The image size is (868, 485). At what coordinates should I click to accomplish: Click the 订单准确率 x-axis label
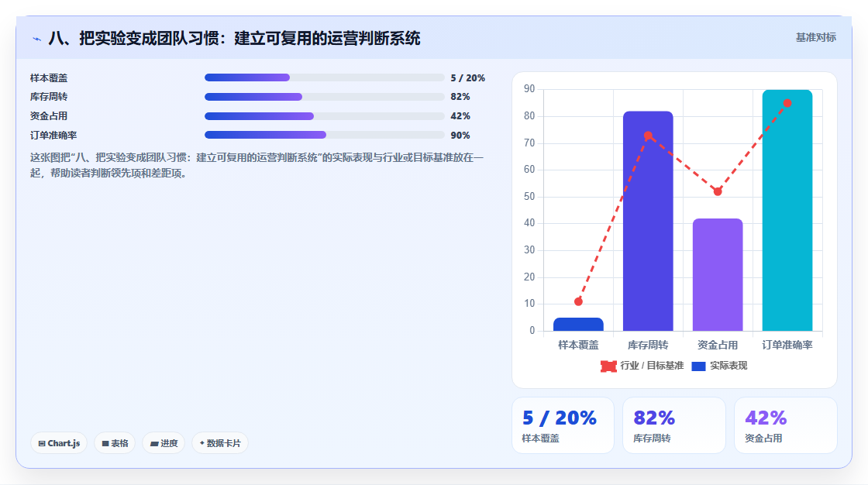[787, 345]
